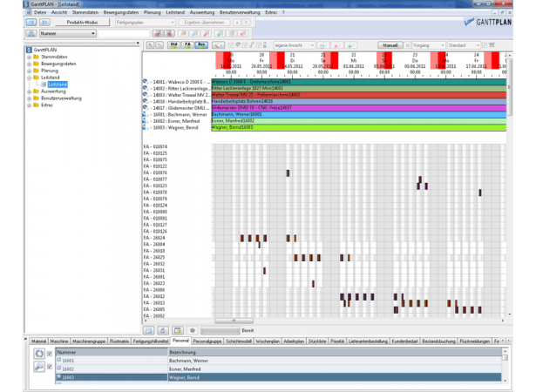Screen dimensions: 536x392
Task: Switch to the Schichtmodell tab
Action: pyautogui.click(x=239, y=341)
